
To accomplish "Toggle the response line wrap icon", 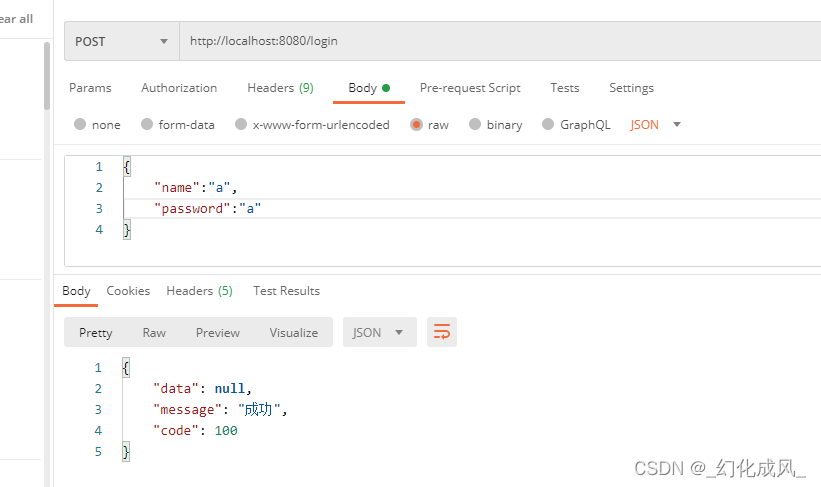I will point(442,332).
